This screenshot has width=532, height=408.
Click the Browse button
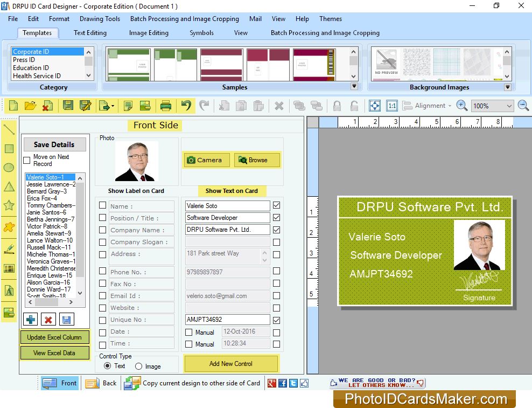[257, 160]
